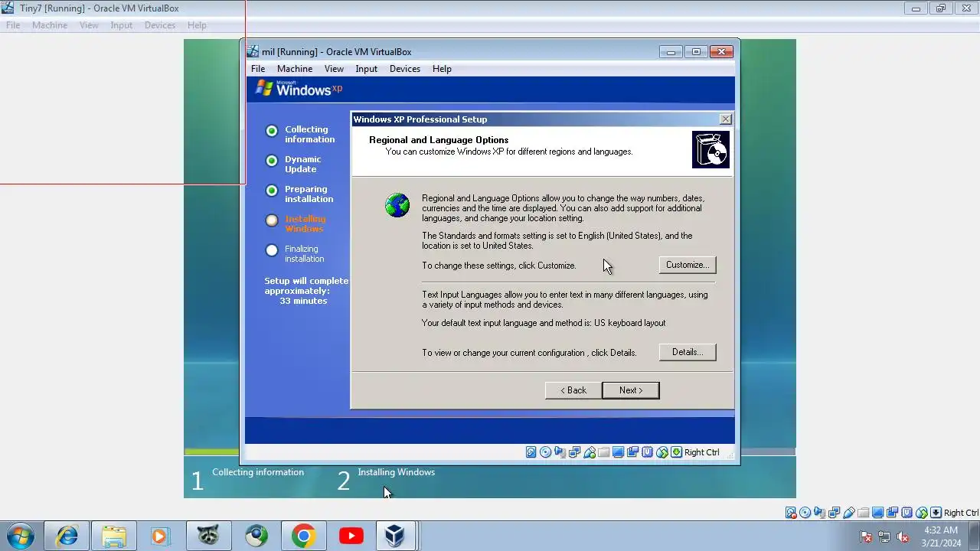Image resolution: width=980 pixels, height=551 pixels.
Task: Click green keyboard capture arrow in mil window status bar
Action: pos(676,452)
